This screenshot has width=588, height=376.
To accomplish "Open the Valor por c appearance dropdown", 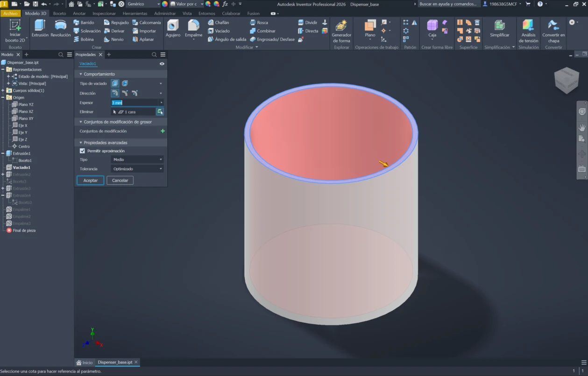I will (187, 4).
